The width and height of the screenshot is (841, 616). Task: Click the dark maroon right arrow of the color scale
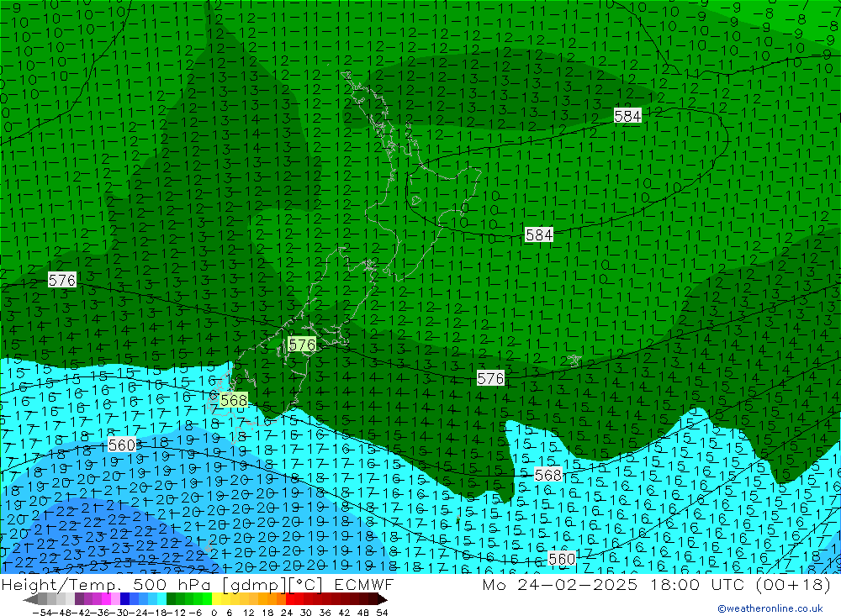point(383,599)
